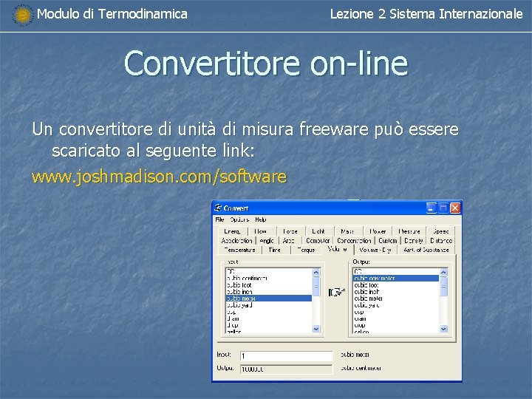Click the sun logo beside Modulo di Termodinamica
Screen dimensions: 532x399
23,16
